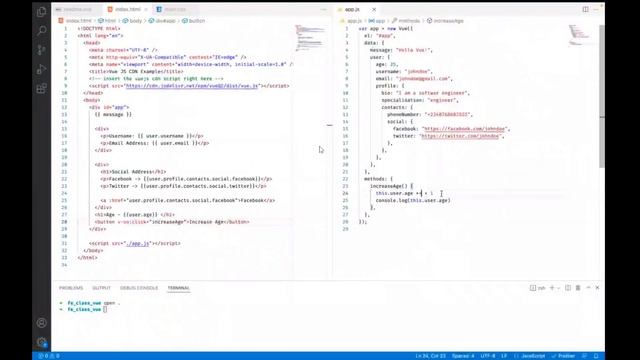This screenshot has height=360, width=640.
Task: Click console.log(this.user.age) line in app.js
Action: tap(413, 200)
